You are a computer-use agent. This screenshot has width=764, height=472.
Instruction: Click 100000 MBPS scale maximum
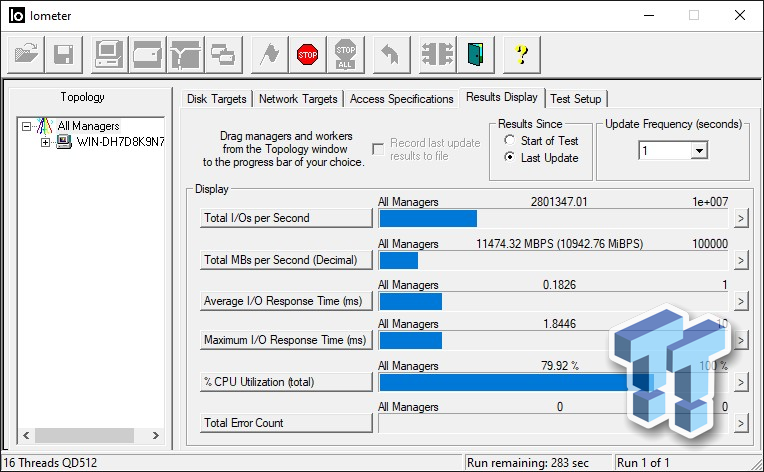710,244
